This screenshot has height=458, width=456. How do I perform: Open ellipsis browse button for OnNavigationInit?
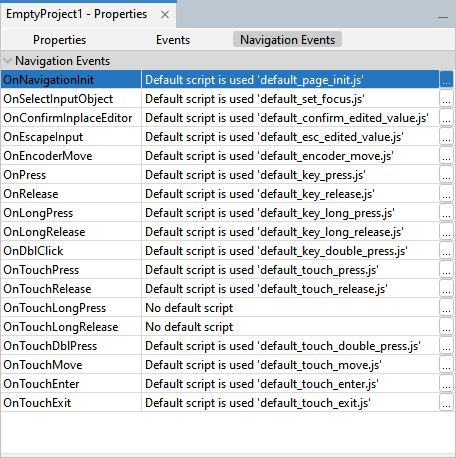pos(446,79)
